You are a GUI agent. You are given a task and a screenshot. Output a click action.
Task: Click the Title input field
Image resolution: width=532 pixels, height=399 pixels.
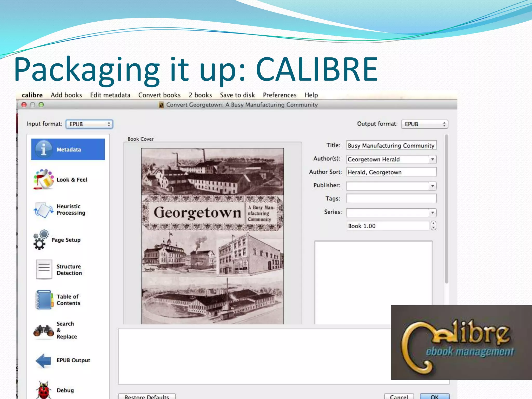(391, 145)
